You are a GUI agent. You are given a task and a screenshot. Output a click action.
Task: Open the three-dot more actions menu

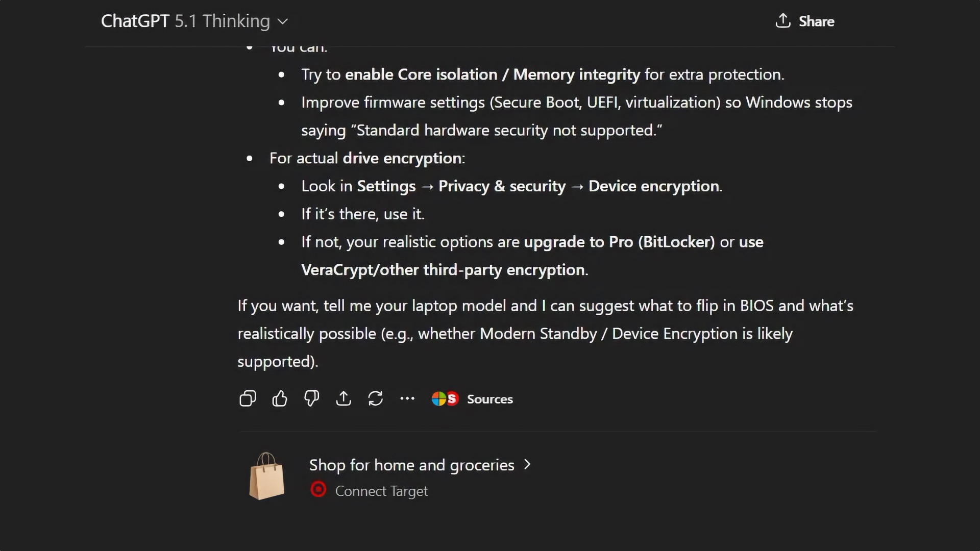tap(407, 398)
